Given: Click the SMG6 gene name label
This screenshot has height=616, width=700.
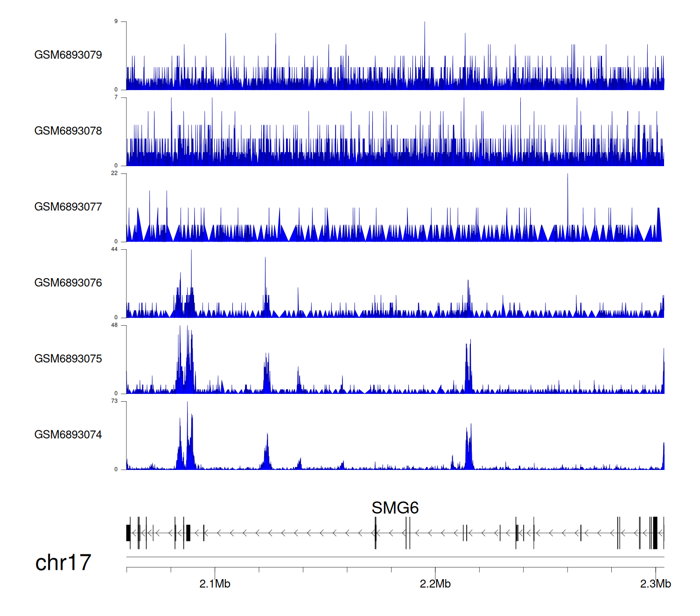Looking at the screenshot, I should click(x=395, y=508).
